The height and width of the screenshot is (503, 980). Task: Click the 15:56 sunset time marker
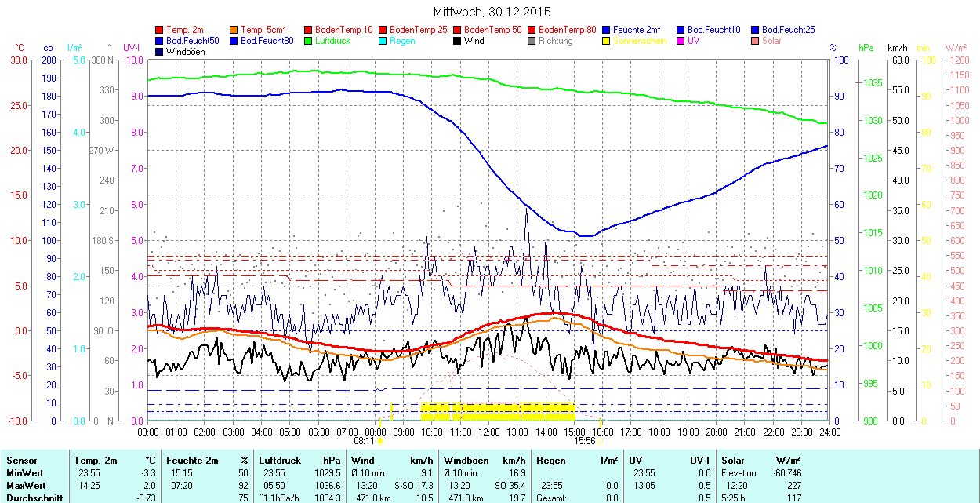(x=585, y=441)
